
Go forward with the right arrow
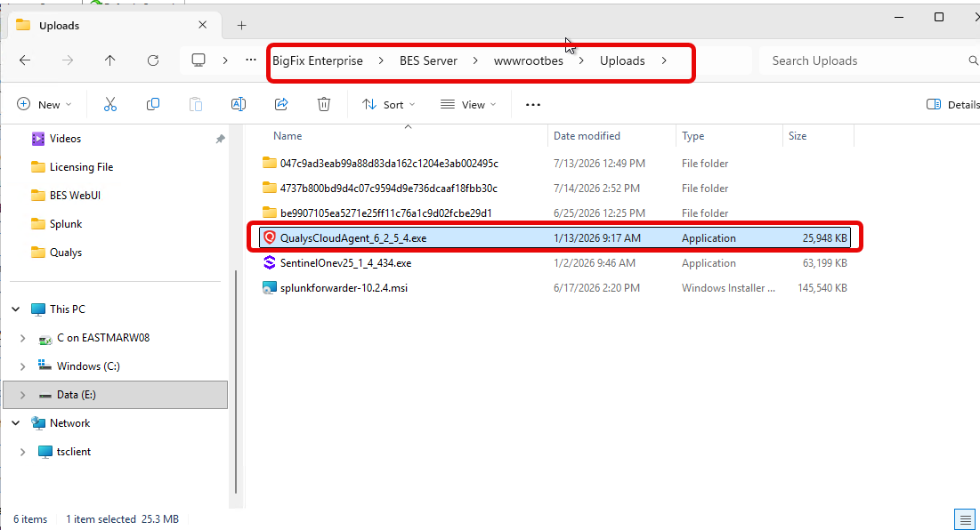point(68,60)
